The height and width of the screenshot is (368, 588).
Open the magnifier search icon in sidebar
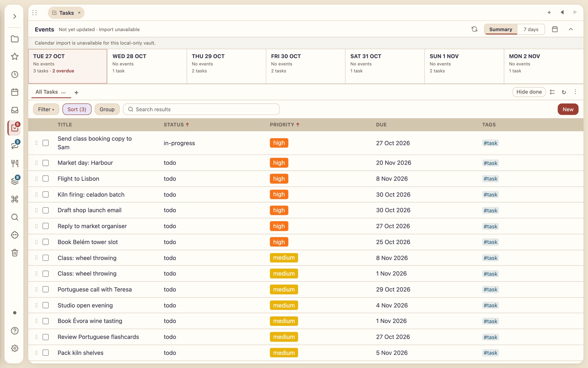(x=15, y=217)
